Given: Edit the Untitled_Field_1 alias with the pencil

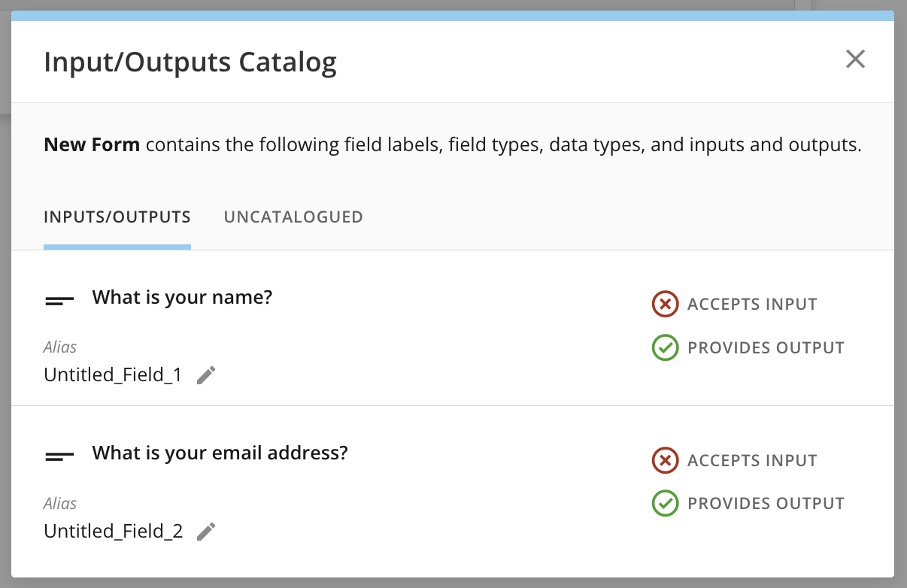Looking at the screenshot, I should (x=206, y=375).
